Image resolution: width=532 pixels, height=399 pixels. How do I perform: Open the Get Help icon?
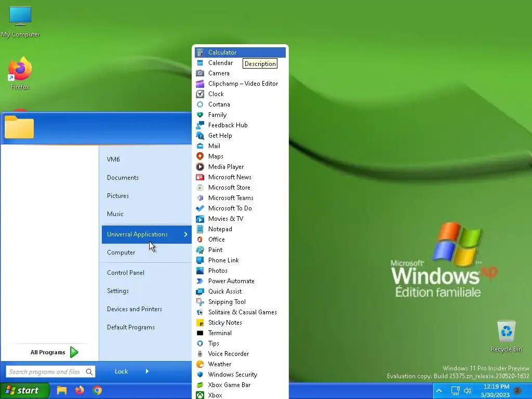(200, 136)
